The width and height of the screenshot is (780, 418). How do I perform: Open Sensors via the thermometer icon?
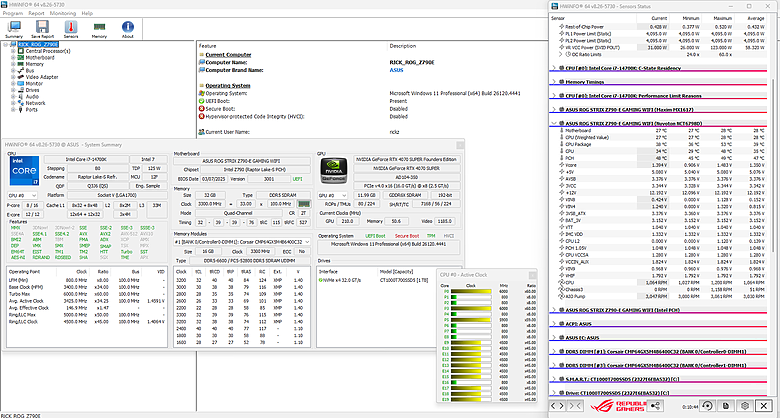click(x=71, y=29)
